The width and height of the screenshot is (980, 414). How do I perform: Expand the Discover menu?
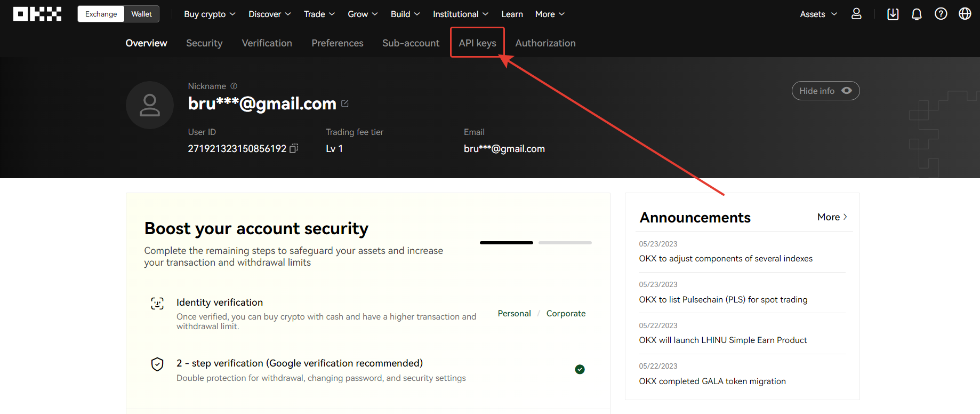tap(270, 14)
